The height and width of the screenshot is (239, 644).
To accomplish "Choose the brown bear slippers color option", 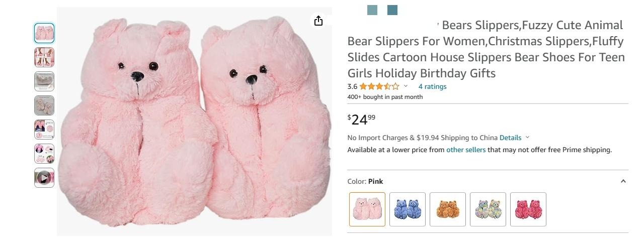I will 448,209.
